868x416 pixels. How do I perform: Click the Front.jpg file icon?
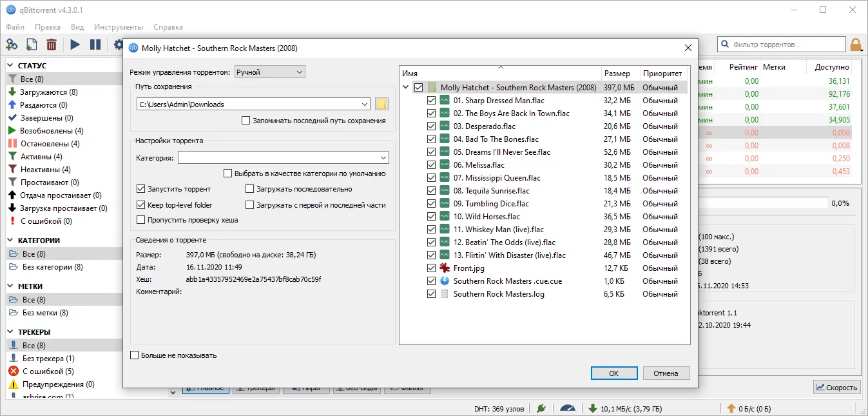point(444,268)
